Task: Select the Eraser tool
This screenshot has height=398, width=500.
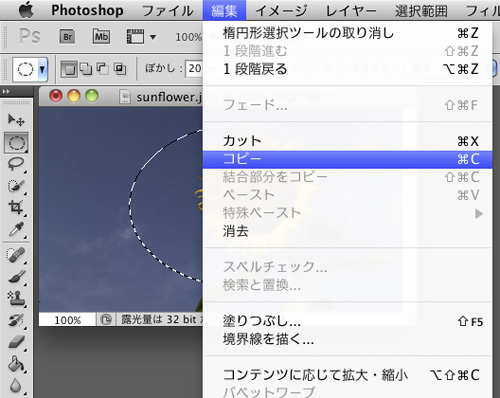Action: pos(16,342)
